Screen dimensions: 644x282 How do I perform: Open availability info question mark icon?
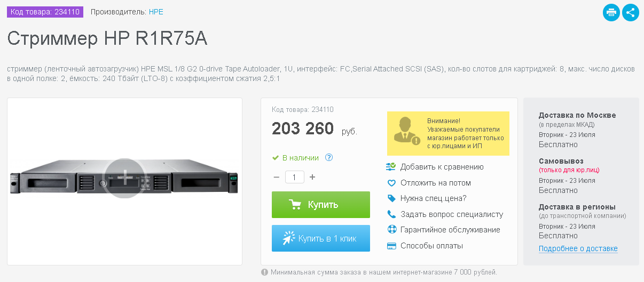[x=329, y=157]
